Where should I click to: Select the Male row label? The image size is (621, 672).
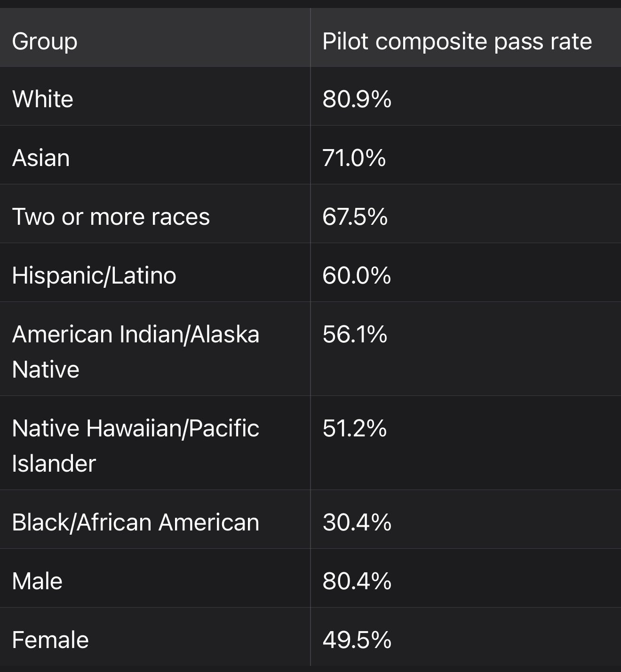[x=37, y=581]
